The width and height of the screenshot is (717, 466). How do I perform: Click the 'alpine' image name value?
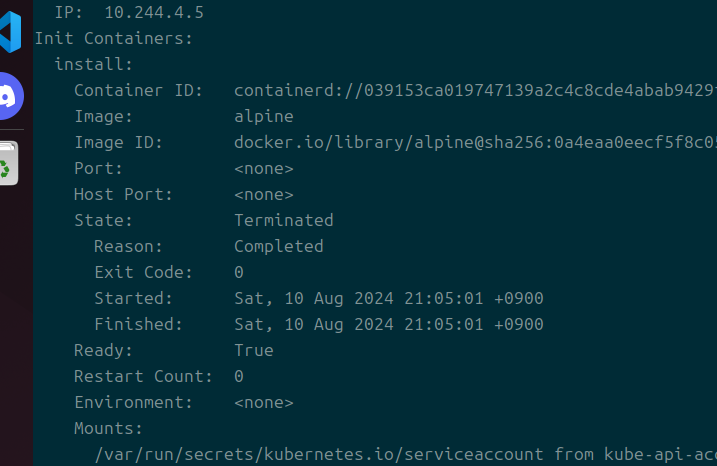click(x=263, y=117)
